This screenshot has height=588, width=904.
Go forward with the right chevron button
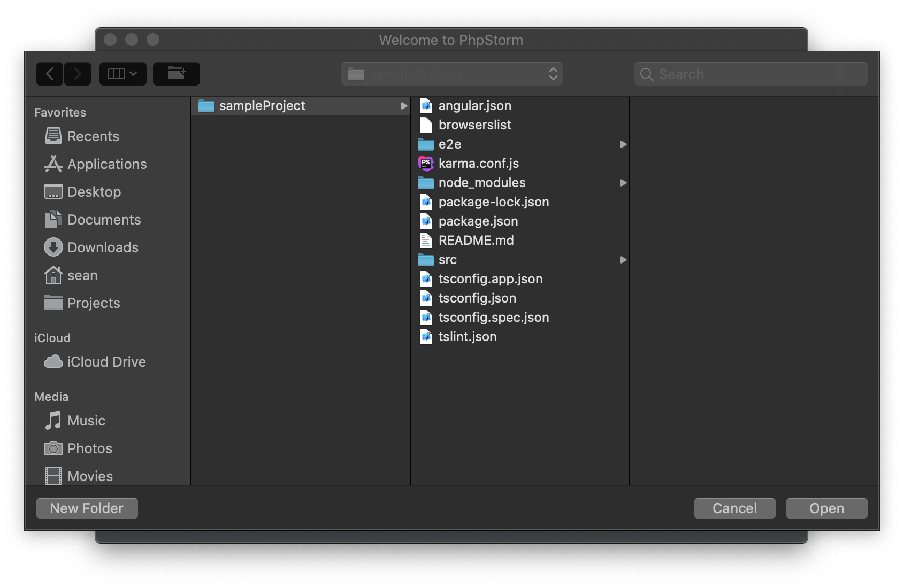[78, 74]
